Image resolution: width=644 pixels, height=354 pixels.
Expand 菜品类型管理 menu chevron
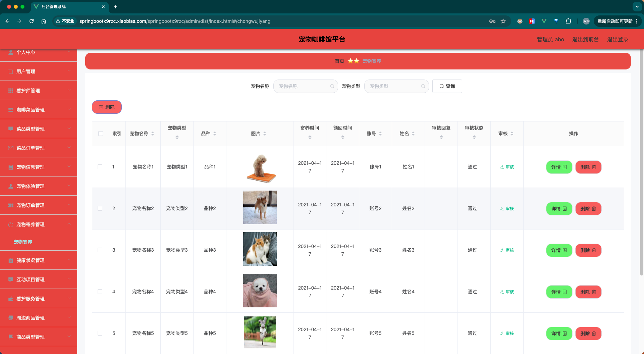point(69,128)
